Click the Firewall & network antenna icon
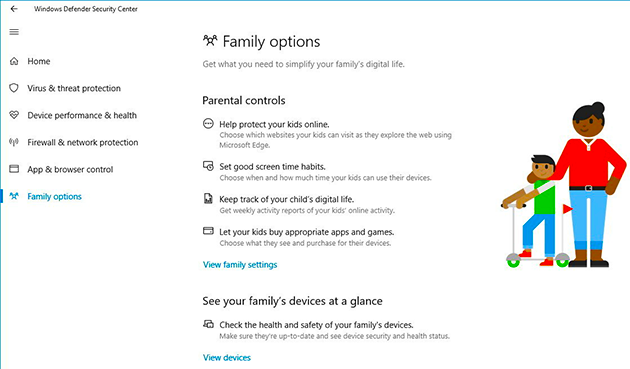Screen dimensions: 630x369 click(14, 142)
